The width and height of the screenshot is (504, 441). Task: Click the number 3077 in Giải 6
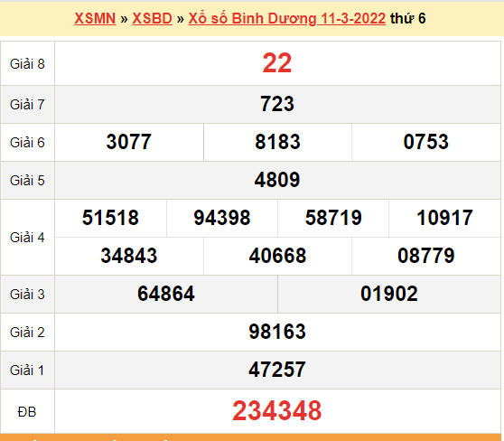coord(128,142)
